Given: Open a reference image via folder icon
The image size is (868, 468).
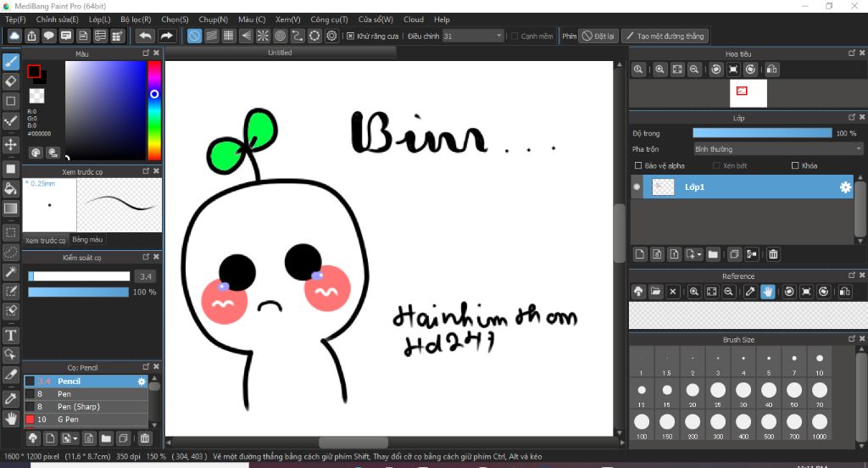Looking at the screenshot, I should pos(655,292).
